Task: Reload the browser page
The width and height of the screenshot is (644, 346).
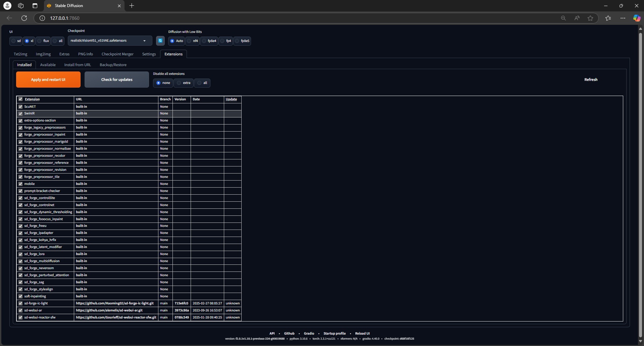Action: click(24, 18)
